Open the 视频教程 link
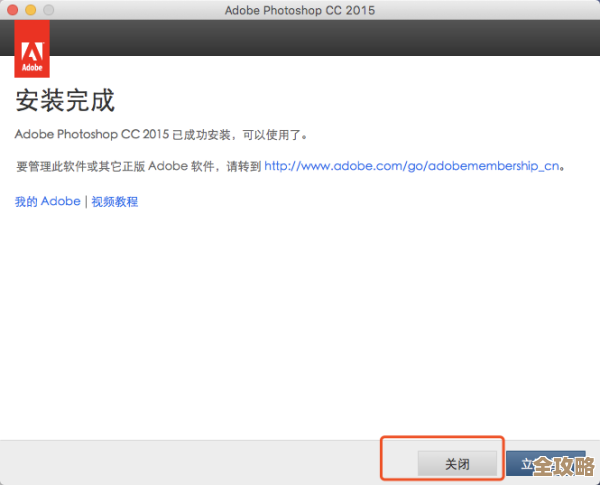 tap(114, 201)
